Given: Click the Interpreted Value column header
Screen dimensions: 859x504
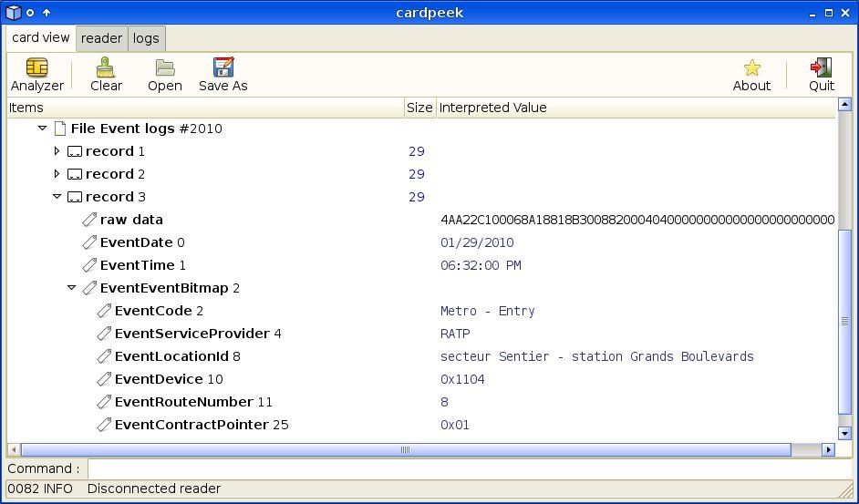Looking at the screenshot, I should point(635,108).
